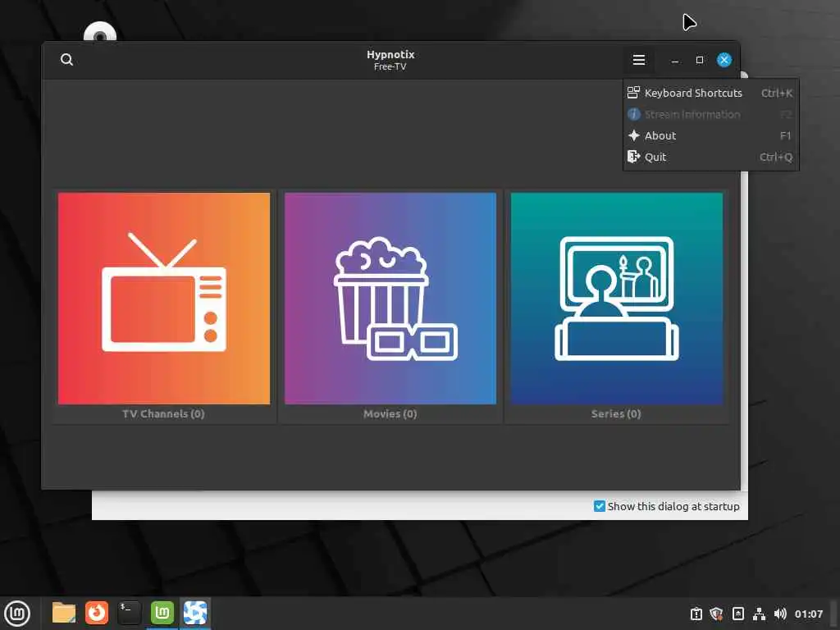Click the TV Channels (0) label
840x630 pixels.
point(163,413)
